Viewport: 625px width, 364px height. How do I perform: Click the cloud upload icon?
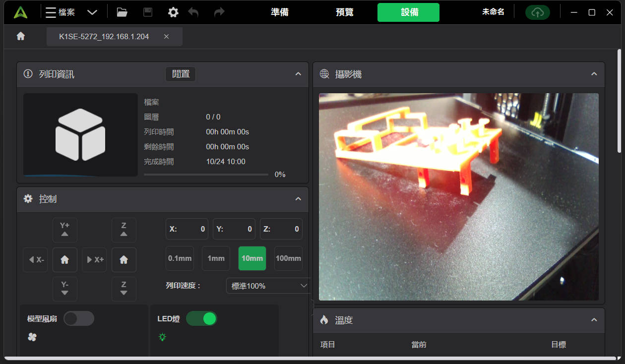point(537,12)
